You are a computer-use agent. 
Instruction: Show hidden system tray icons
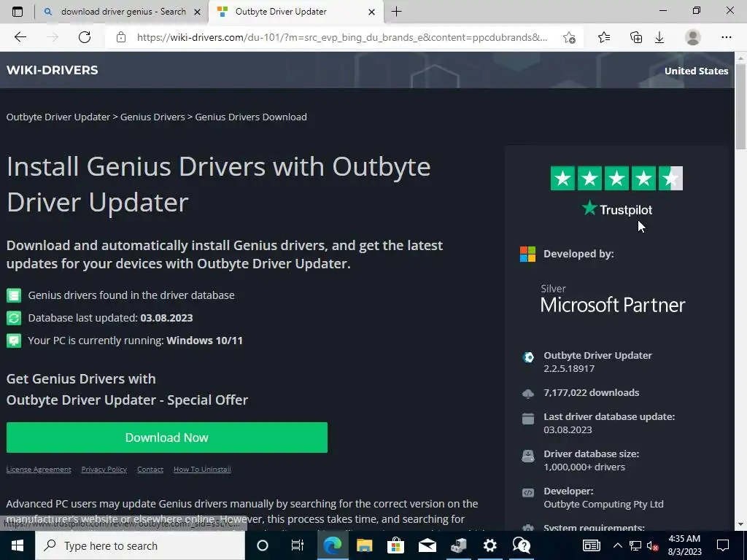pyautogui.click(x=617, y=545)
